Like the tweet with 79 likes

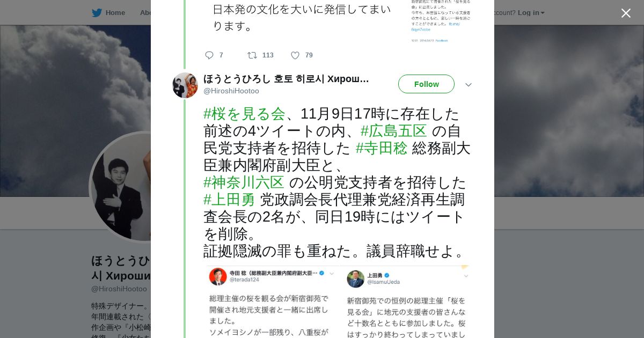coord(295,55)
